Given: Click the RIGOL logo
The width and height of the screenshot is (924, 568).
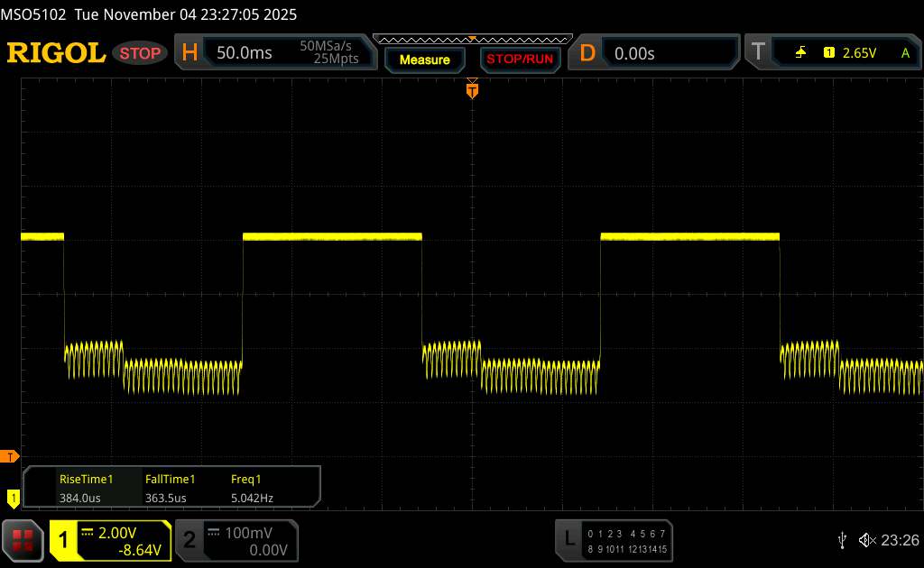Looking at the screenshot, I should click(56, 53).
